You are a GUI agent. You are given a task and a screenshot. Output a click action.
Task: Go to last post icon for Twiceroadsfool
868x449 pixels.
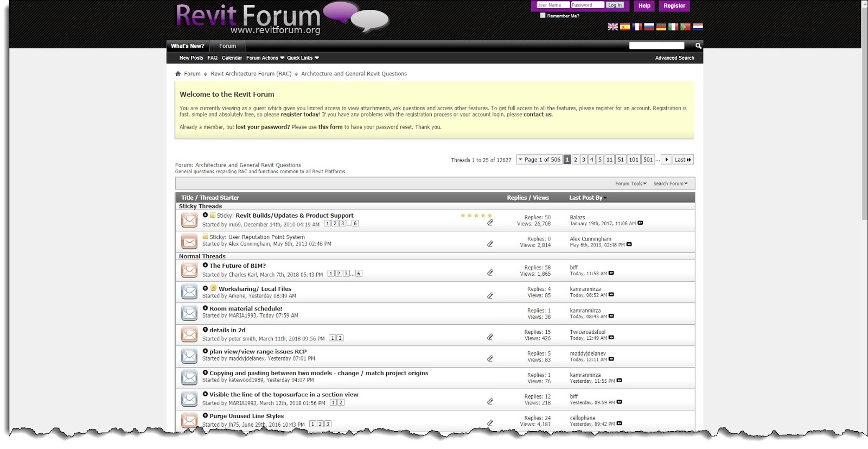611,338
